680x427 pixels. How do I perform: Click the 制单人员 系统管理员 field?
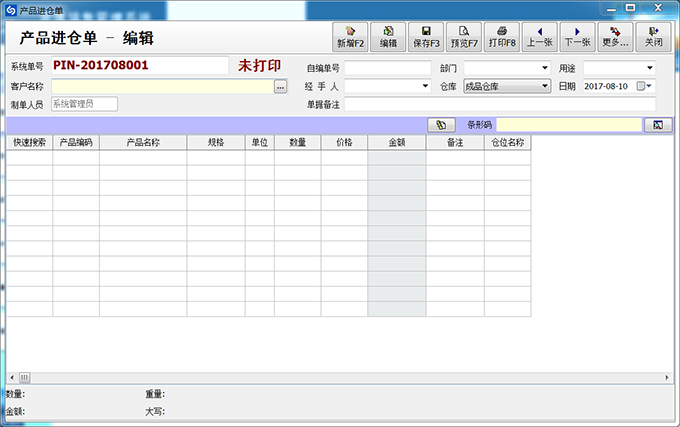(x=84, y=104)
